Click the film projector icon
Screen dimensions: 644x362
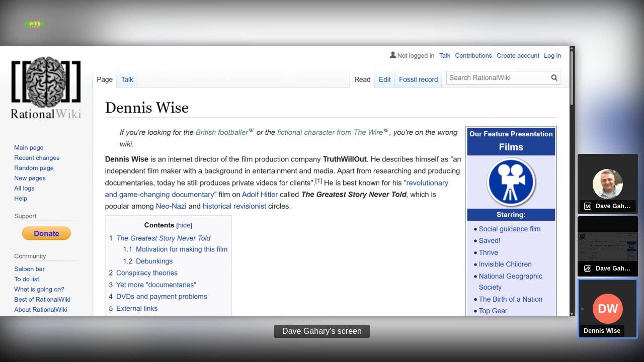pyautogui.click(x=511, y=182)
